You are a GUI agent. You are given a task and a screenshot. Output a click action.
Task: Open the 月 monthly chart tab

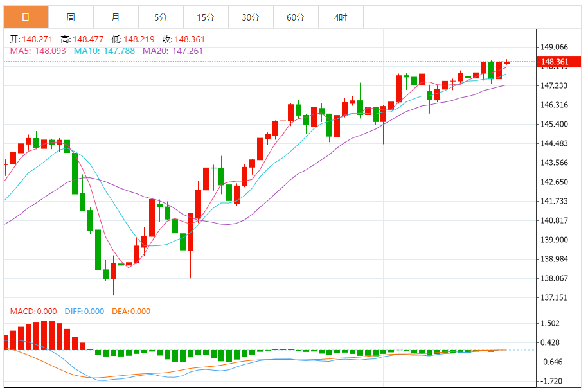click(x=115, y=17)
